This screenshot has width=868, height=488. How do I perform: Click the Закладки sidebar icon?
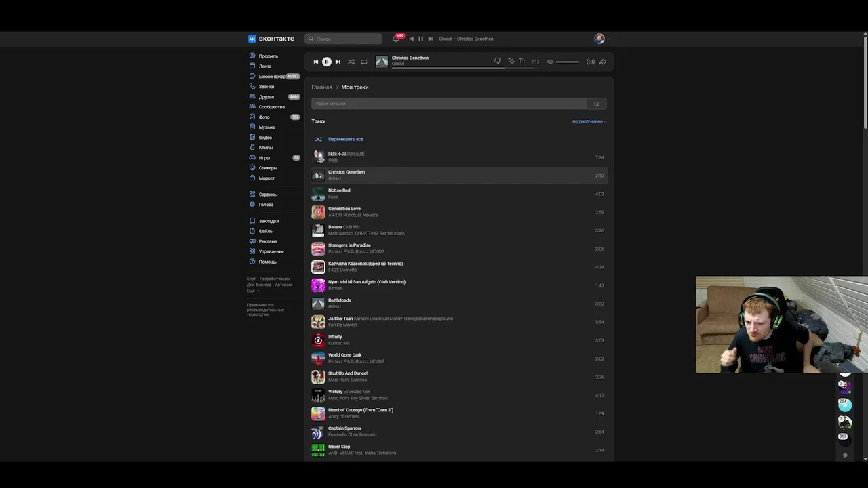tap(252, 221)
